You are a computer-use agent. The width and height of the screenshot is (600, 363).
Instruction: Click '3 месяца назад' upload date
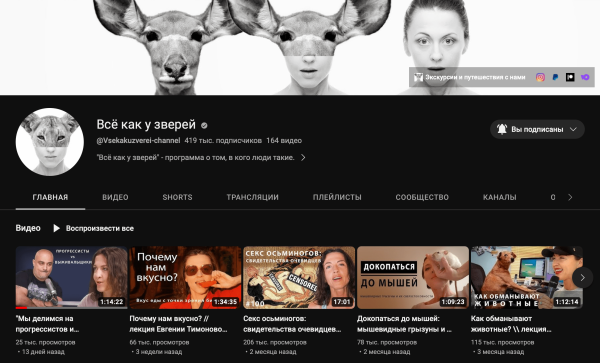click(501, 352)
